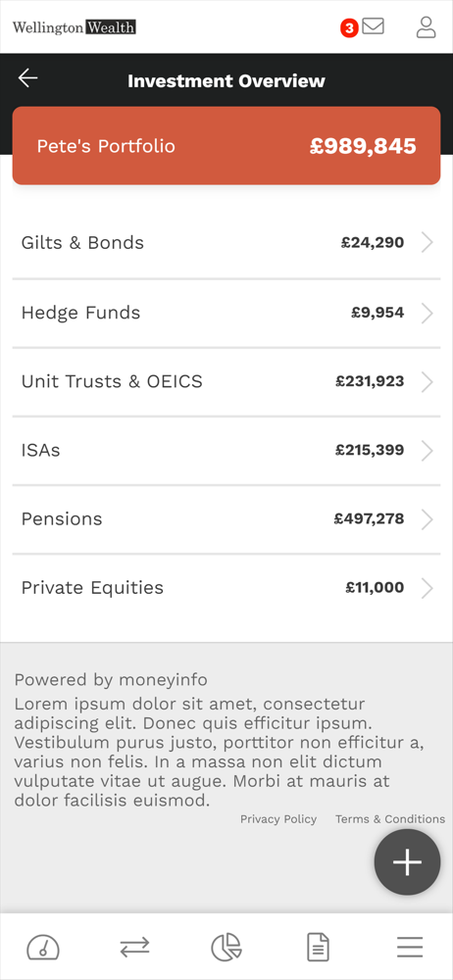Go back using the left arrow
Viewport: 453px width, 980px height.
(28, 78)
